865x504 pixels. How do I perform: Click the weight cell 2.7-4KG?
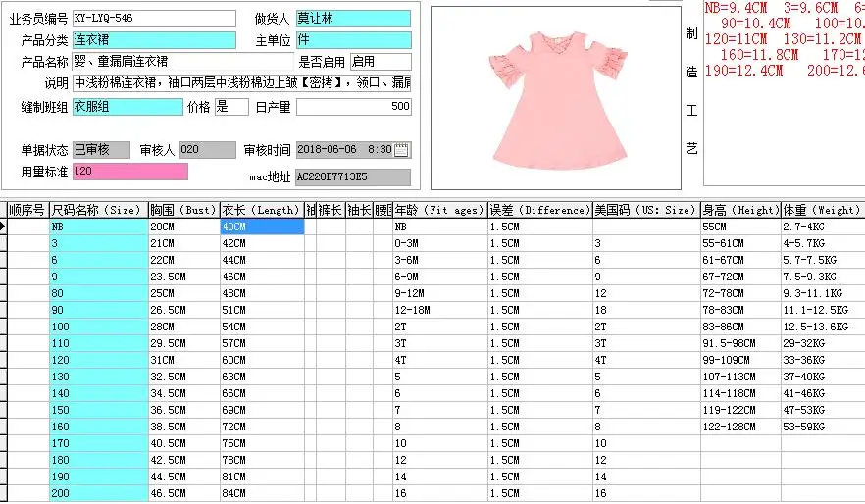click(823, 227)
